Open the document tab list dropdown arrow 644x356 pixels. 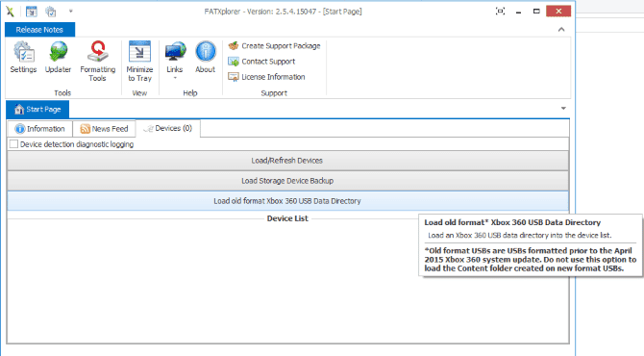[563, 109]
